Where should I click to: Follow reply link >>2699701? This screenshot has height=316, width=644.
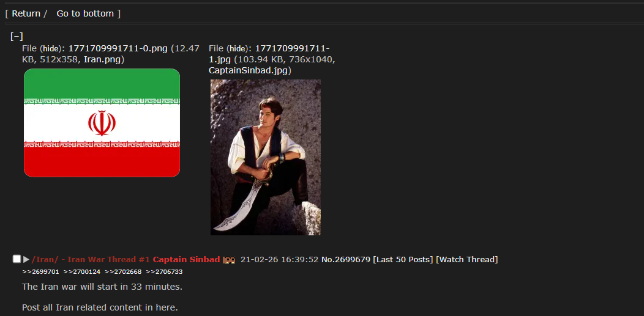pyautogui.click(x=40, y=272)
